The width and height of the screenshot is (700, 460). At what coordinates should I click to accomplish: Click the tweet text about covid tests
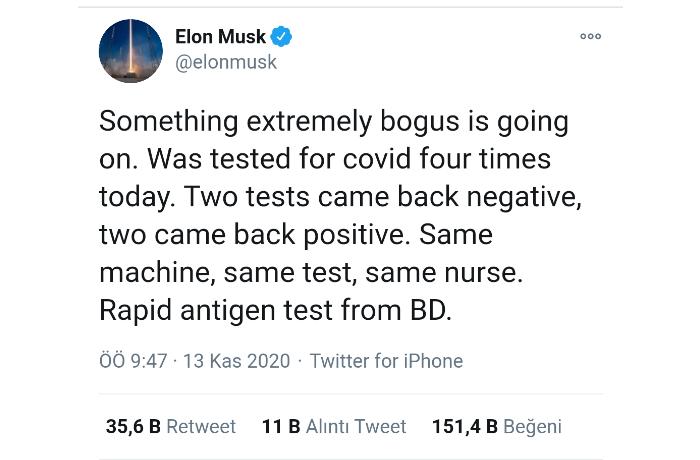pos(340,215)
